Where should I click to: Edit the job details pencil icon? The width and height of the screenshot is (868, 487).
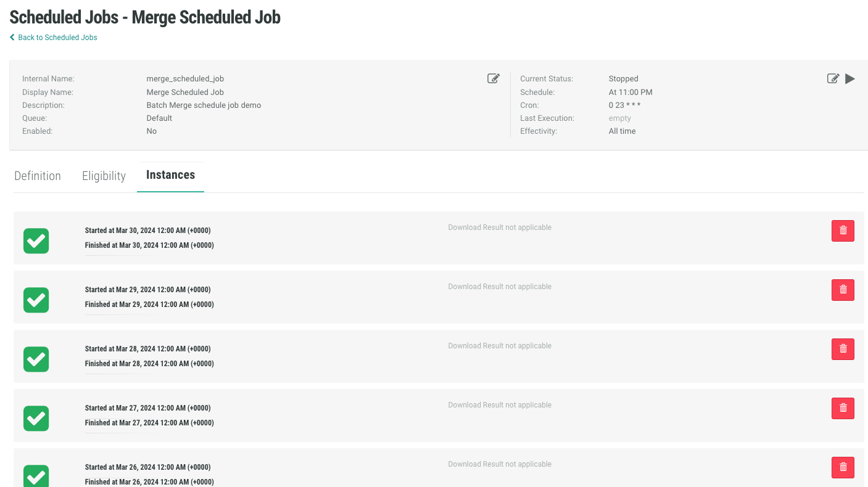(x=493, y=78)
